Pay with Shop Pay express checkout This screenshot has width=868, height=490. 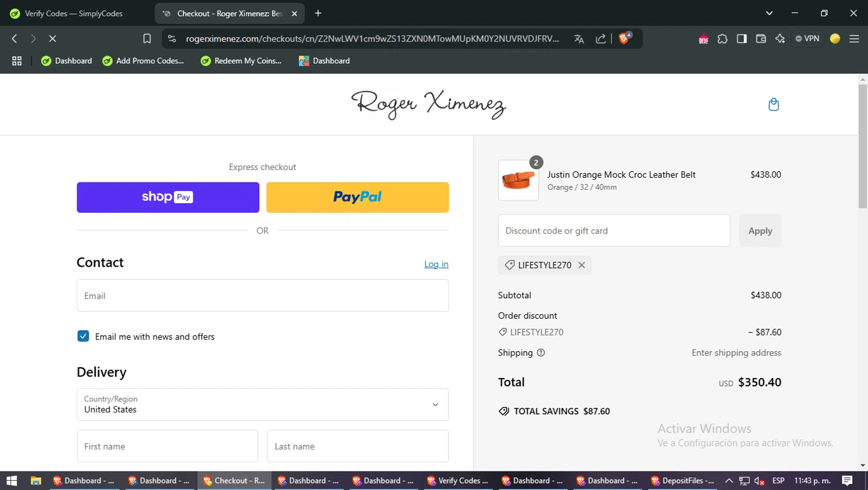point(168,197)
